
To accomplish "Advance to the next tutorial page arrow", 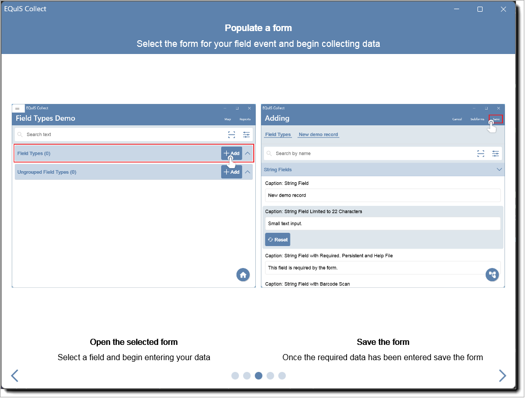I will click(x=502, y=375).
